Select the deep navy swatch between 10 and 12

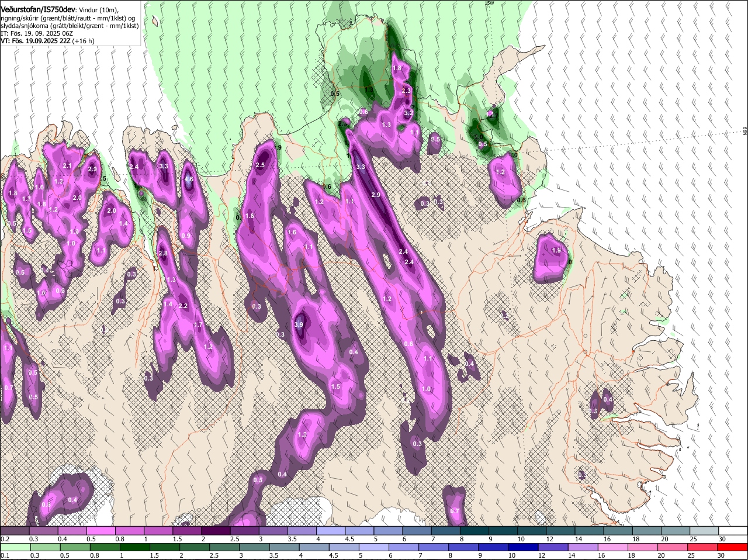click(x=522, y=547)
